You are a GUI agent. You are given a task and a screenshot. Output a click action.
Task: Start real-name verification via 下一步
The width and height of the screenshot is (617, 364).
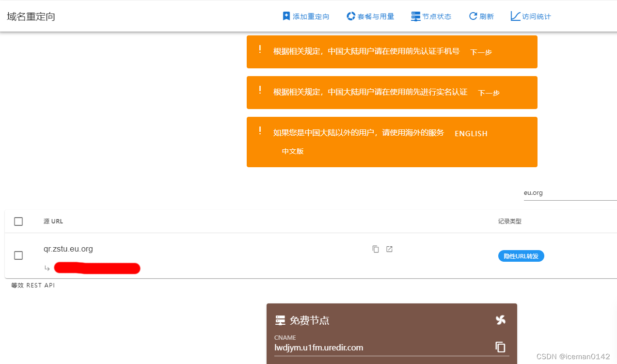pyautogui.click(x=490, y=92)
